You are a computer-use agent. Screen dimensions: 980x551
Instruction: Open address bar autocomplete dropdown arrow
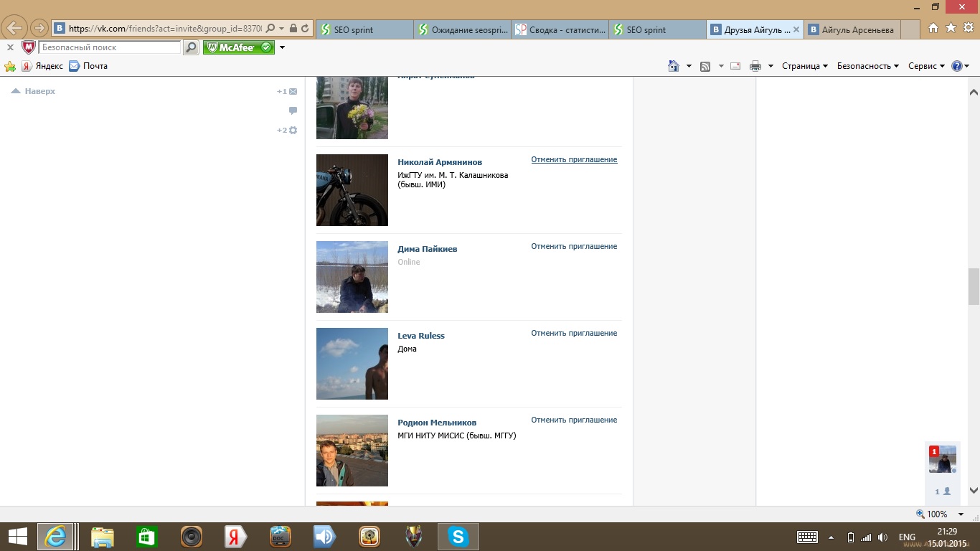click(282, 29)
